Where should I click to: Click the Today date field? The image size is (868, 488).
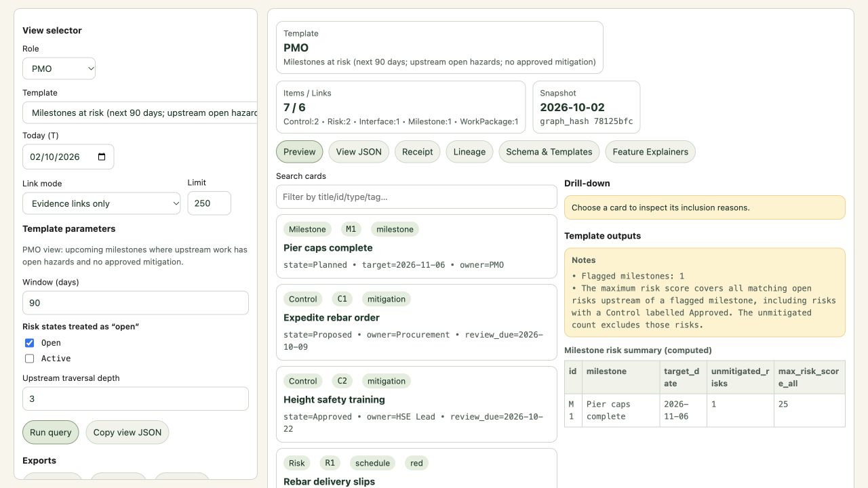coord(68,157)
